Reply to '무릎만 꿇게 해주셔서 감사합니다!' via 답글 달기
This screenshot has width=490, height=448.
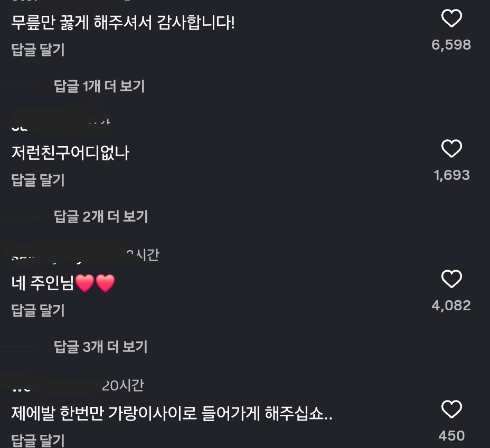[38, 50]
